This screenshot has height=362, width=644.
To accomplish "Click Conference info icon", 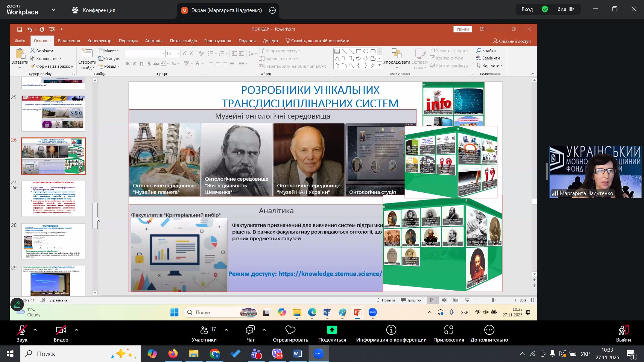I will [391, 330].
